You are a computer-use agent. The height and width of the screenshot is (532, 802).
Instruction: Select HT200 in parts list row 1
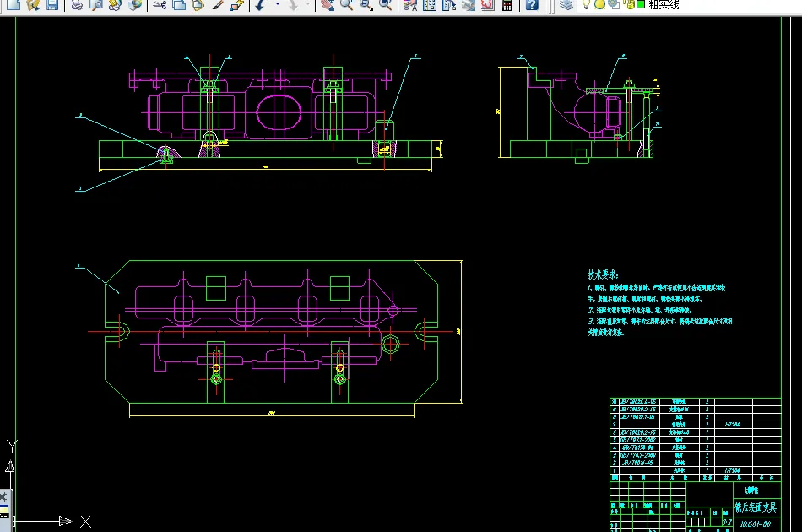[x=733, y=470]
